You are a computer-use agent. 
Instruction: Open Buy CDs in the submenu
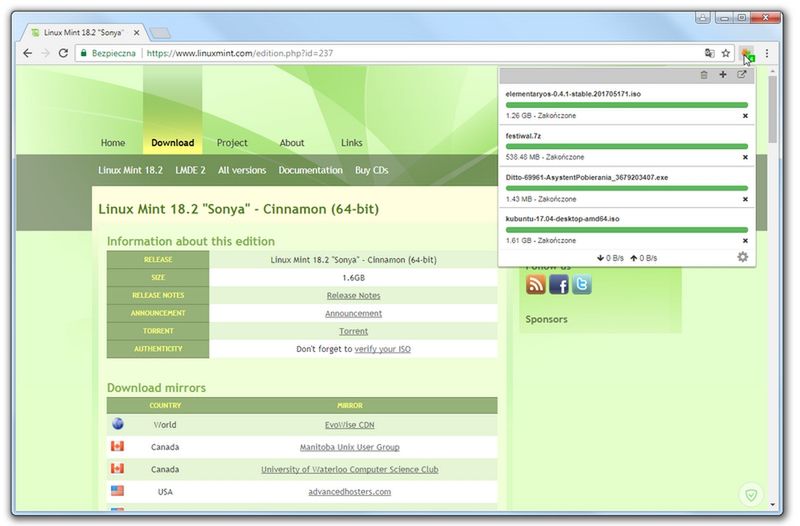click(x=371, y=170)
